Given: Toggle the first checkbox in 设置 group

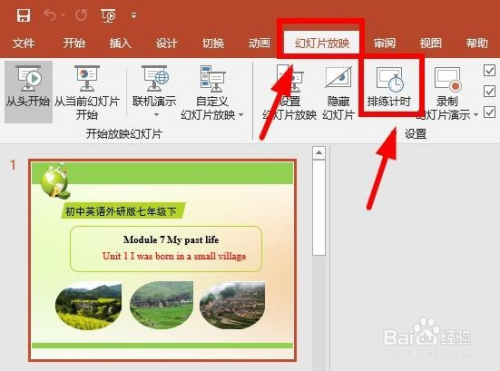Looking at the screenshot, I should tap(489, 70).
